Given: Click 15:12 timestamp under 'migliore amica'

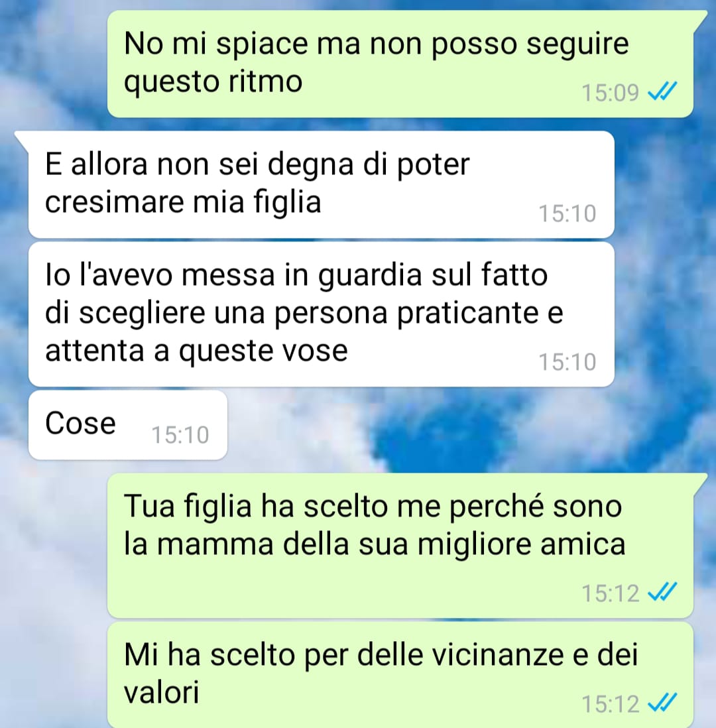Looking at the screenshot, I should 610,593.
